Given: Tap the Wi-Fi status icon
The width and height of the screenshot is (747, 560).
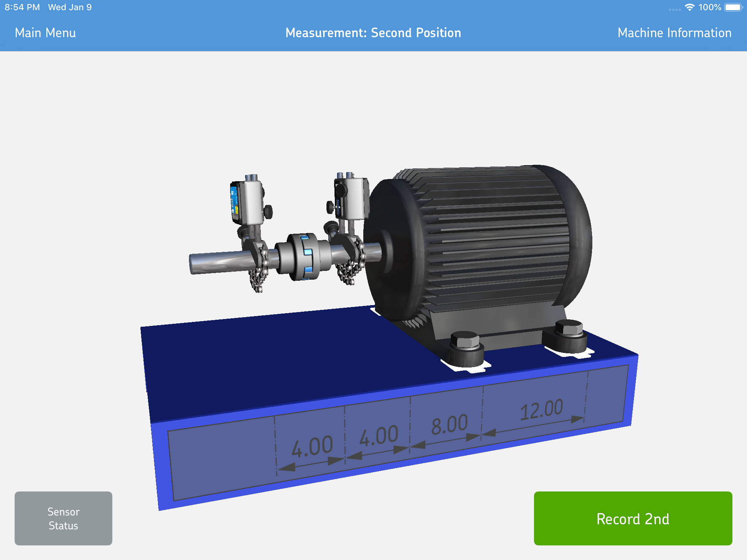Looking at the screenshot, I should tap(689, 7).
